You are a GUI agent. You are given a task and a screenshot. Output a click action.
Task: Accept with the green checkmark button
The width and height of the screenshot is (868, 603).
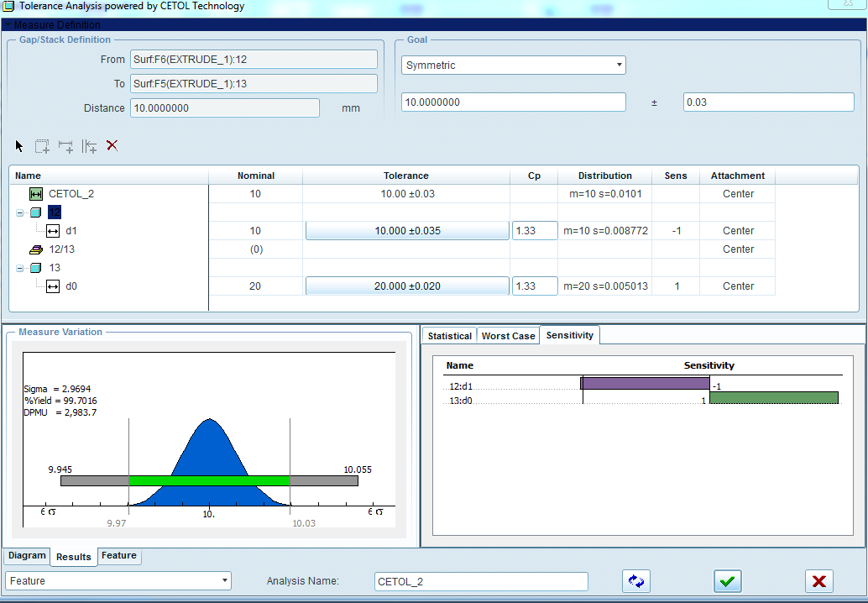click(728, 581)
